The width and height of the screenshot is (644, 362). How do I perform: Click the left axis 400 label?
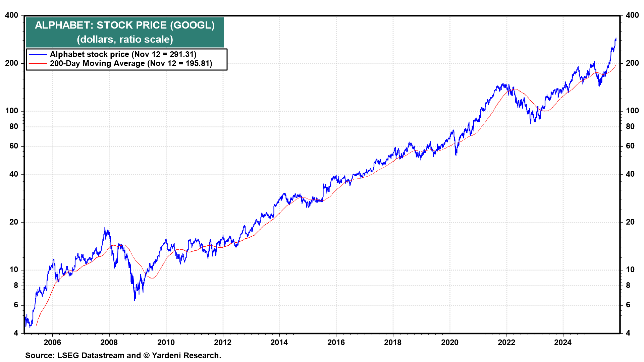(x=12, y=15)
